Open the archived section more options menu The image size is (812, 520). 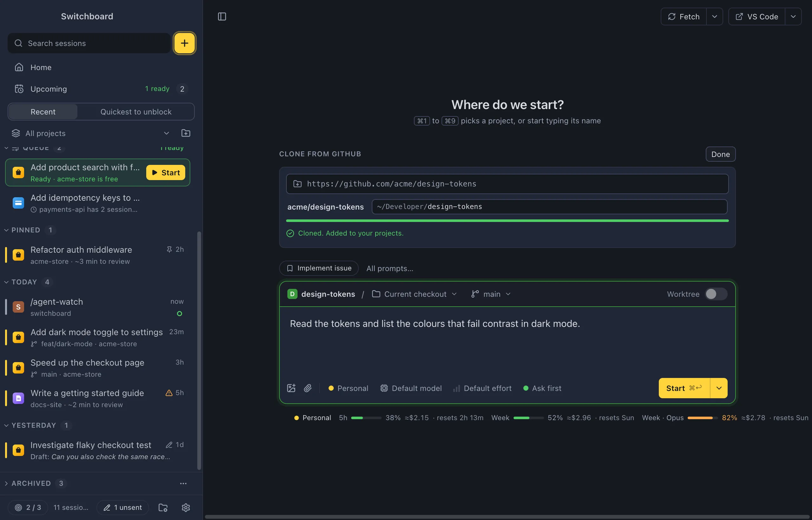tap(183, 484)
